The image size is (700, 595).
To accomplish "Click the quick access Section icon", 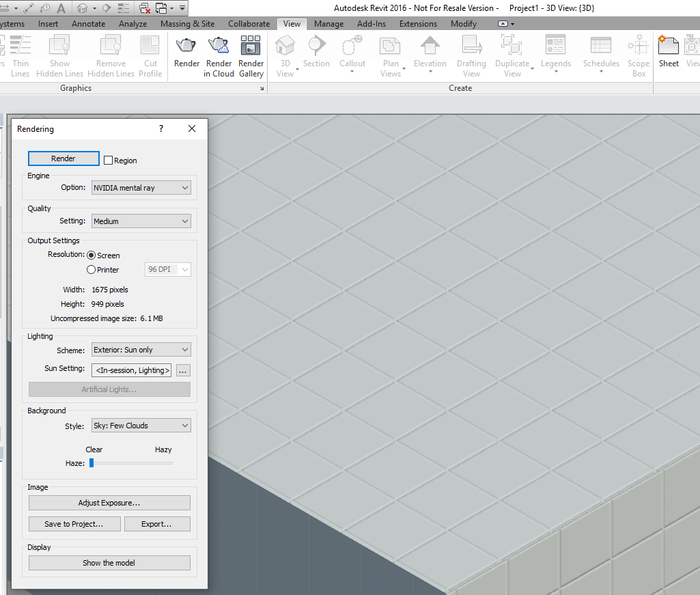I will [107, 8].
